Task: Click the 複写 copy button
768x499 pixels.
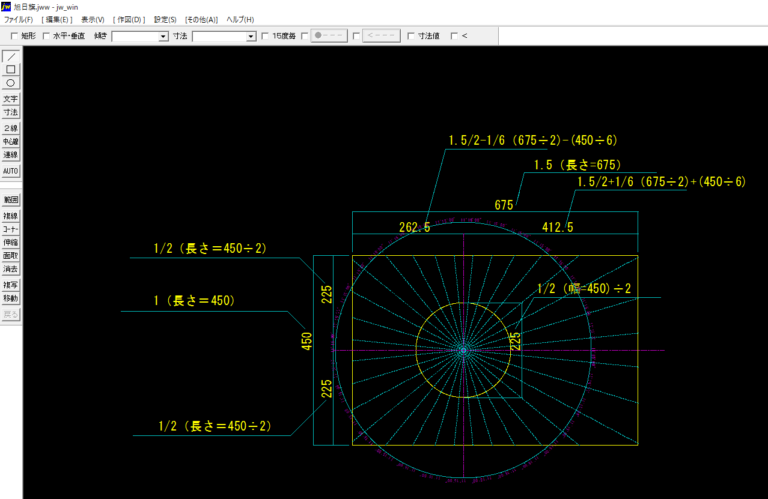Action: pos(10,285)
